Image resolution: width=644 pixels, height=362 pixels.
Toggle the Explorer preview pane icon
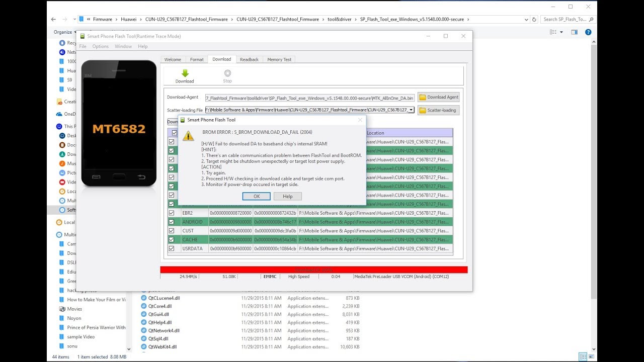(574, 32)
